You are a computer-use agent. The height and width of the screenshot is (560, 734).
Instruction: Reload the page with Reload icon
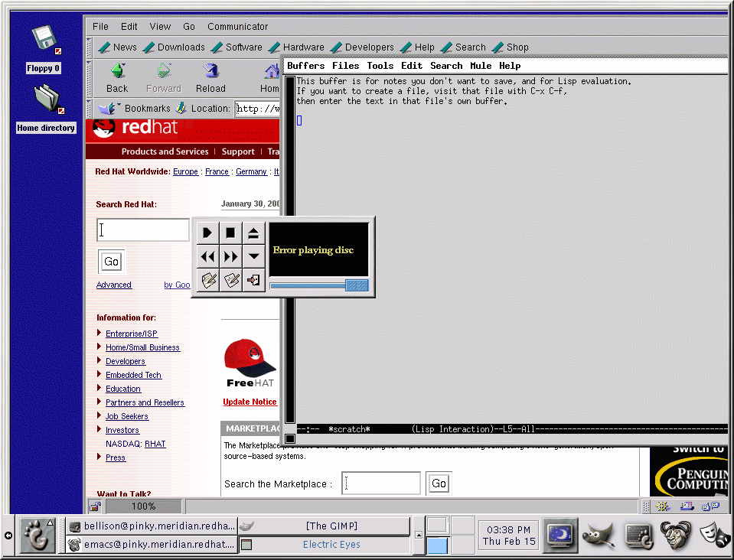pyautogui.click(x=210, y=77)
